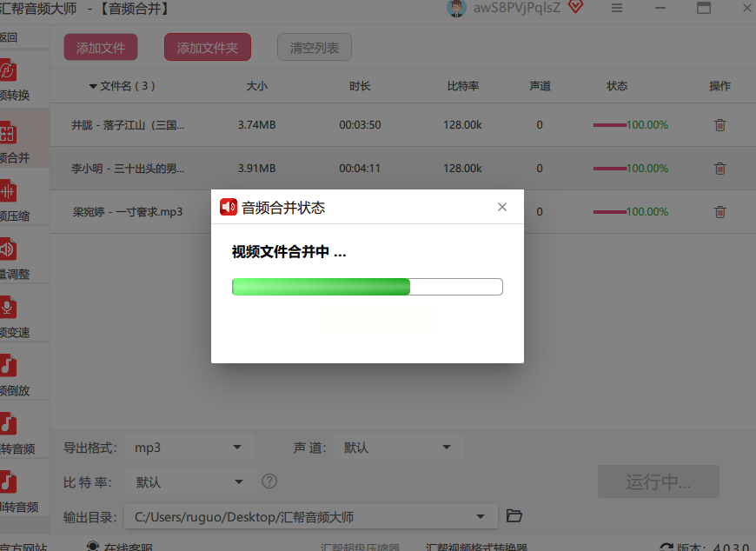Select the 梁宛婷 - 一寸奢求.mp3 file name
The width and height of the screenshot is (756, 551).
(x=128, y=212)
